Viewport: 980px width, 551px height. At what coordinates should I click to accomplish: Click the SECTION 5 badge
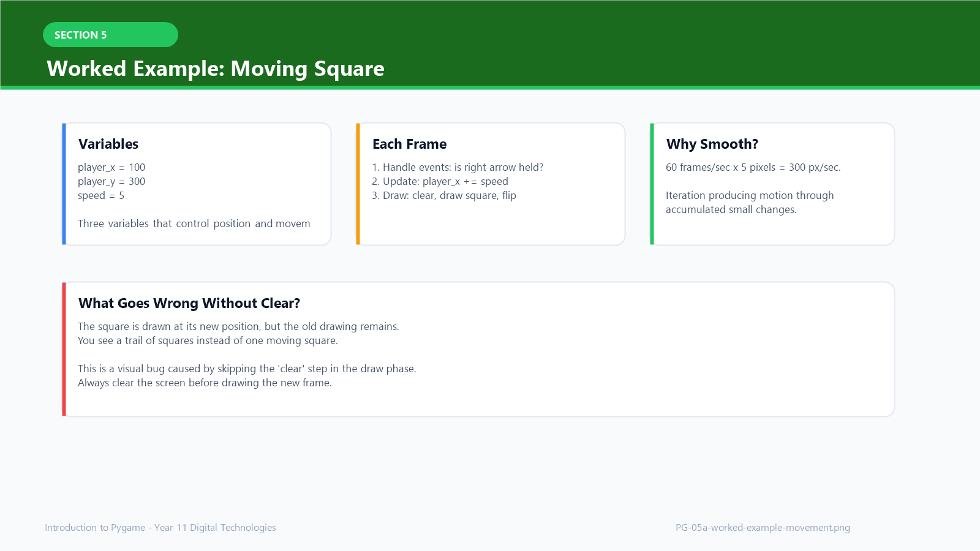point(110,35)
